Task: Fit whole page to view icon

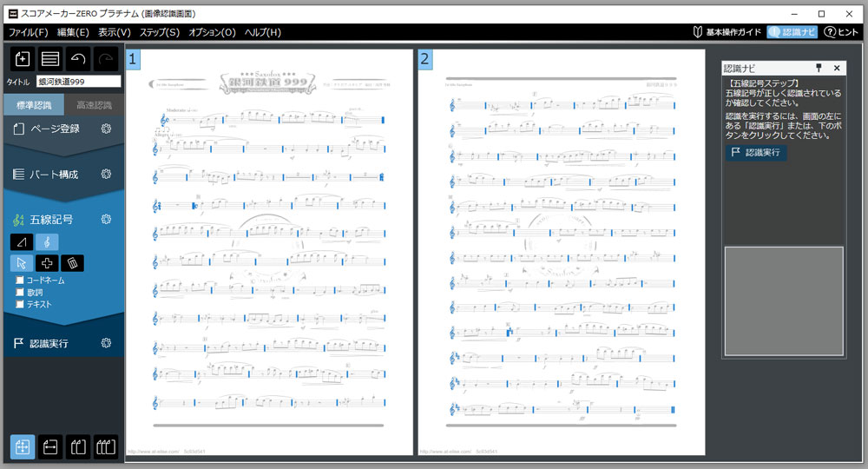Action: pos(23,446)
